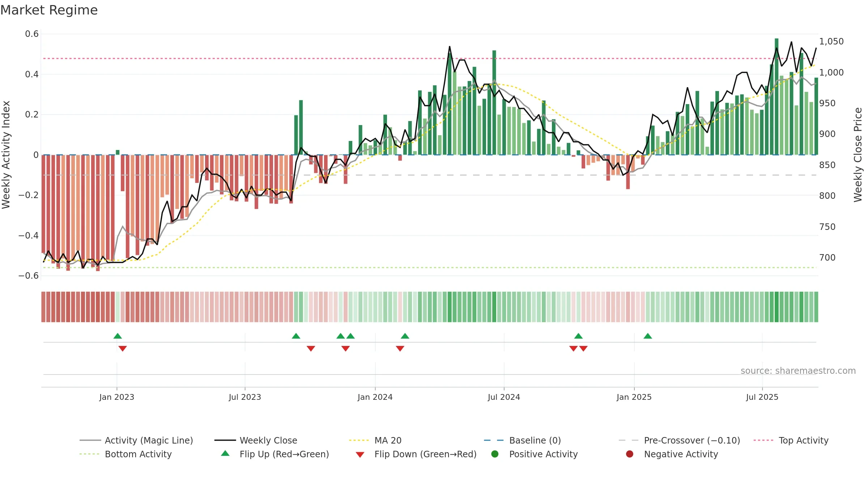Image resolution: width=868 pixels, height=488 pixels.
Task: Toggle the Weekly Close legend entry
Action: [256, 440]
